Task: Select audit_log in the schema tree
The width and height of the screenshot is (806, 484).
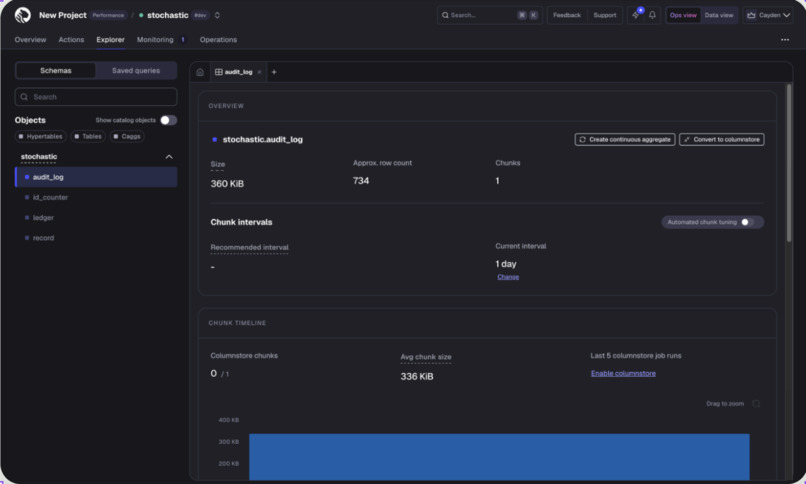Action: pos(96,177)
